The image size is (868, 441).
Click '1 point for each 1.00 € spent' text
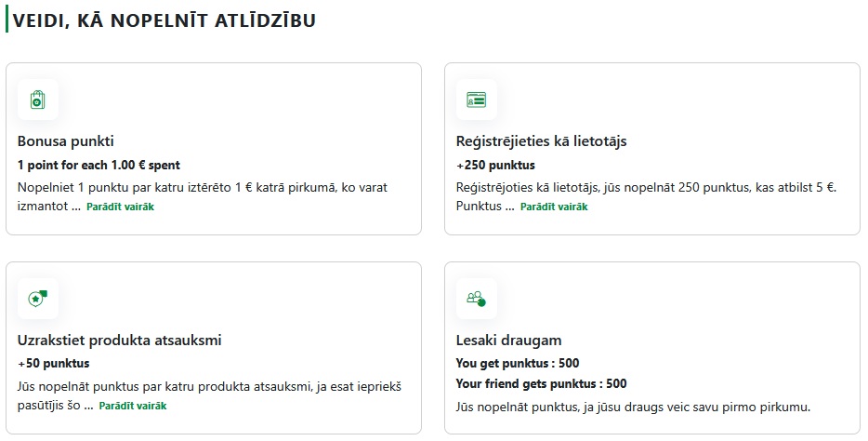point(99,165)
